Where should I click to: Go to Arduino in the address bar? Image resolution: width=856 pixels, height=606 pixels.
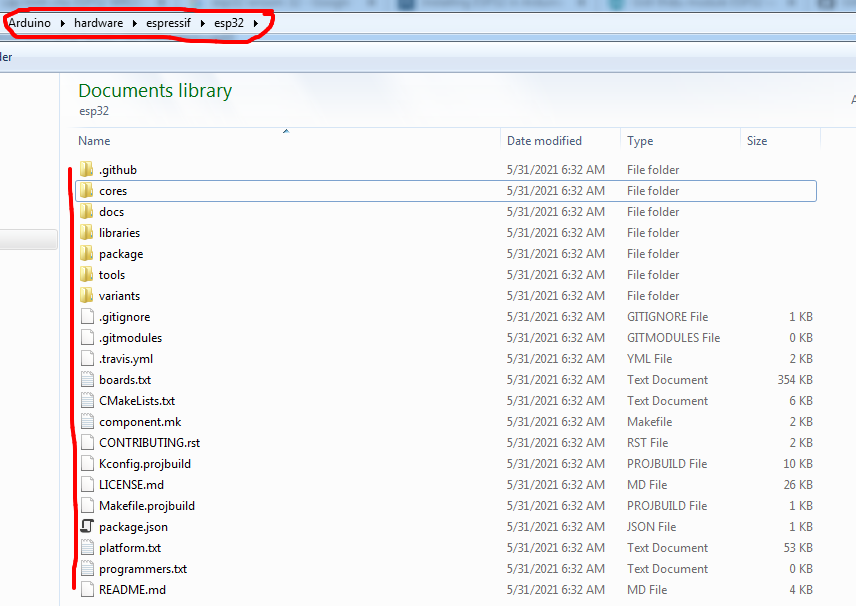click(29, 23)
